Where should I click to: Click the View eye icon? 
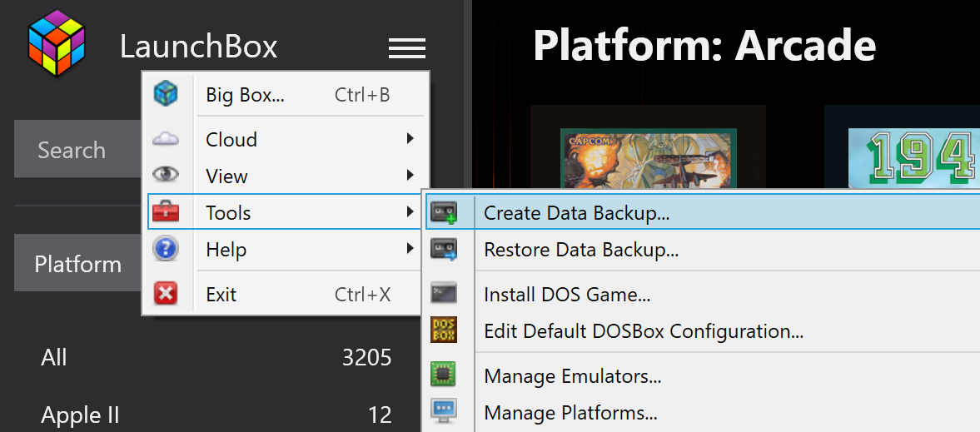(x=166, y=175)
